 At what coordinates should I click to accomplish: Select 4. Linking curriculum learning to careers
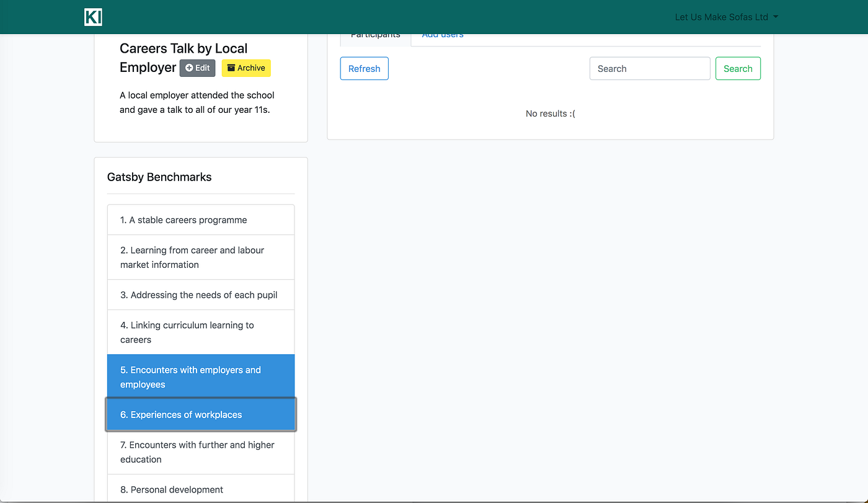pyautogui.click(x=201, y=332)
